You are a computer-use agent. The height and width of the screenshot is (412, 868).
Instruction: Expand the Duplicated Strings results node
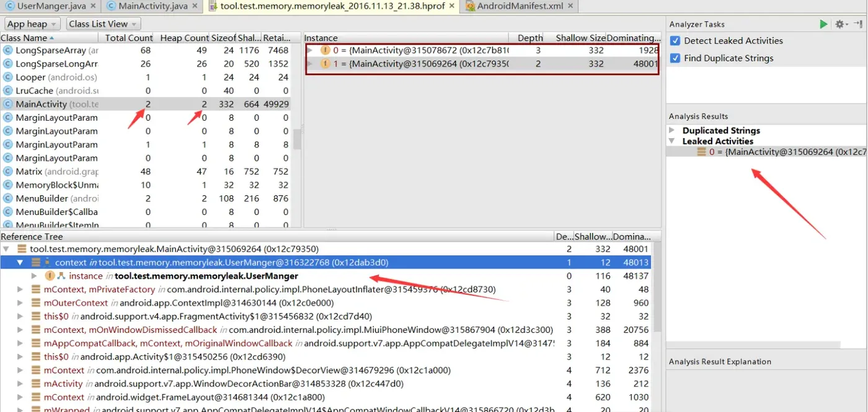(672, 131)
